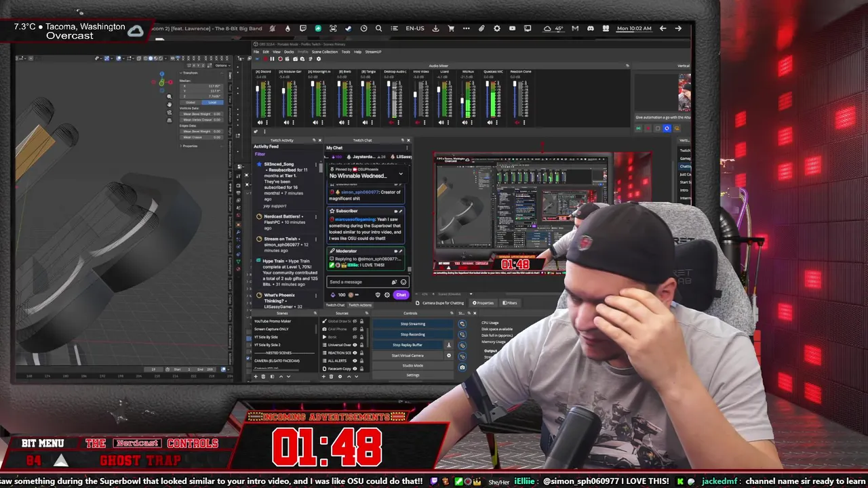Click the Stop Recording button
The height and width of the screenshot is (488, 868).
tap(413, 334)
